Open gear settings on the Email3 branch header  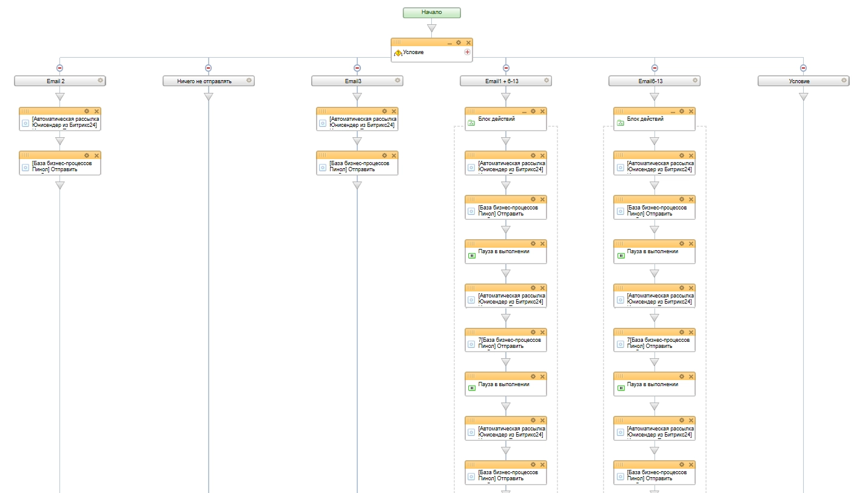(397, 80)
